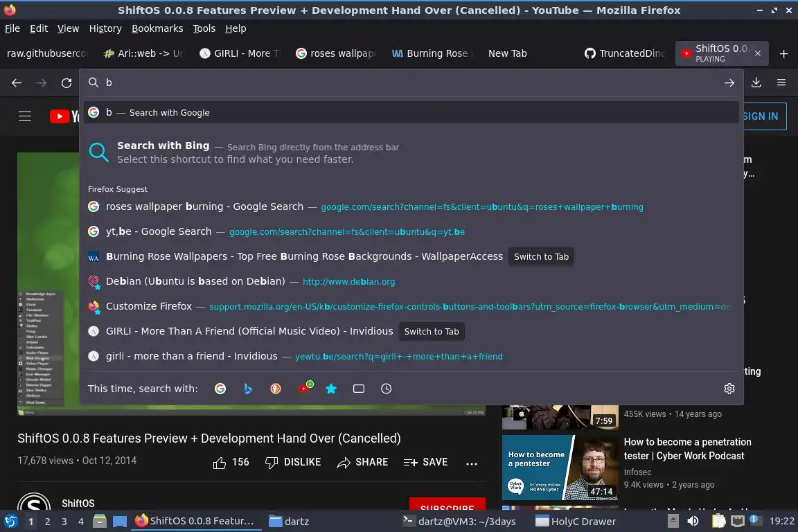Open a new tab with the plus button
The image size is (798, 532).
pos(783,53)
